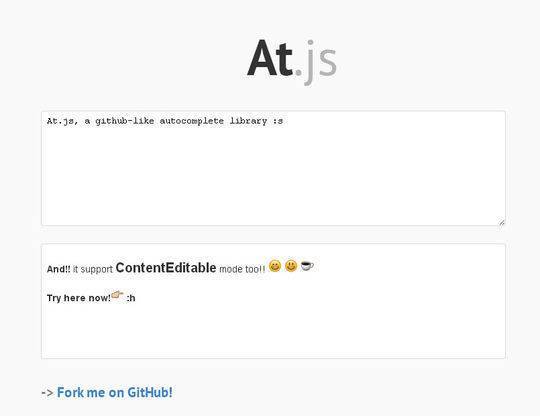Click the "->" arrow before the GitHub link
Image resolution: width=540 pixels, height=416 pixels.
click(48, 393)
